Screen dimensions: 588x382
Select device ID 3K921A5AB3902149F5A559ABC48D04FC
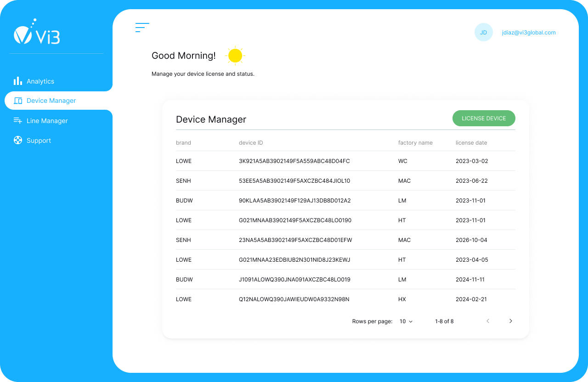(294, 161)
